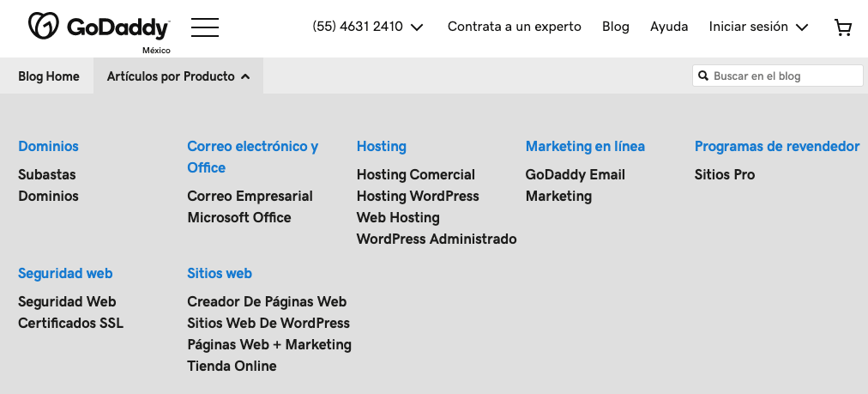Open the Ayuda menu item

pyautogui.click(x=669, y=27)
